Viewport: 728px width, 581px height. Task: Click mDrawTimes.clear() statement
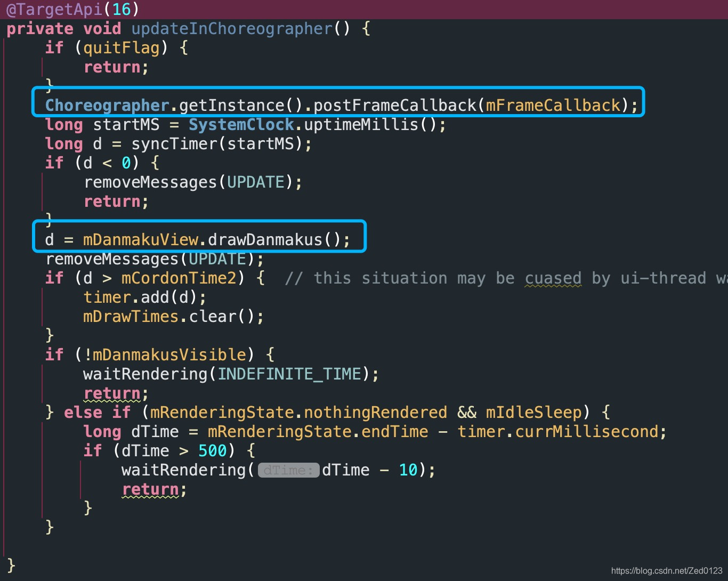(173, 317)
